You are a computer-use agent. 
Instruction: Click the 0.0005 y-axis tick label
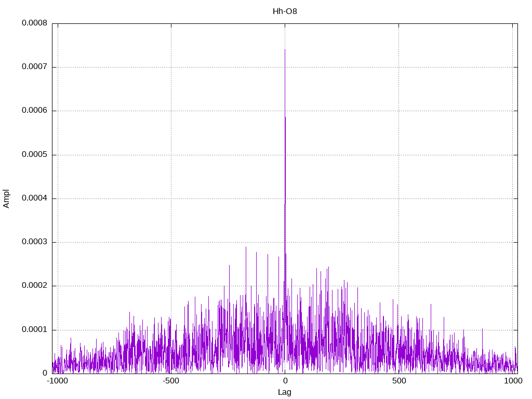[x=35, y=154]
